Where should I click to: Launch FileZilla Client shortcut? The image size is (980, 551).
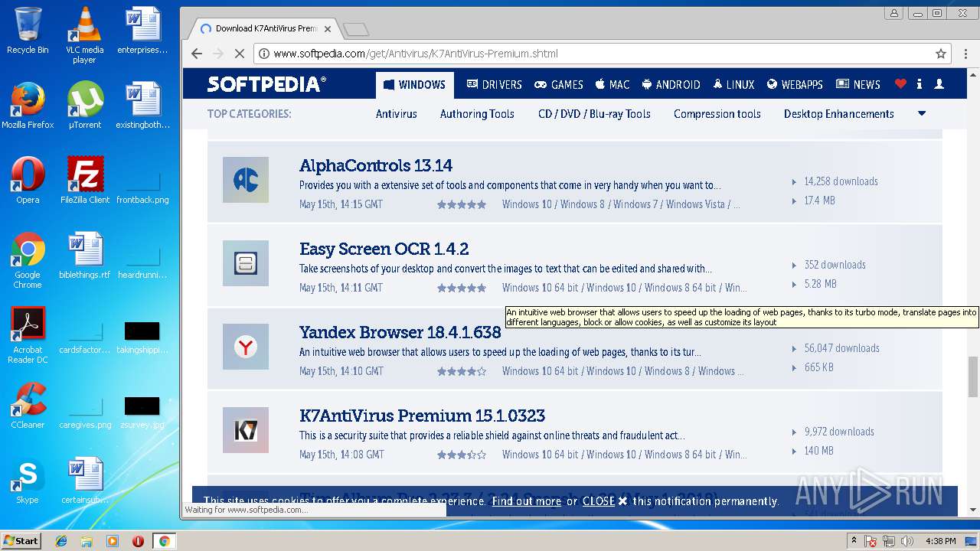(84, 181)
